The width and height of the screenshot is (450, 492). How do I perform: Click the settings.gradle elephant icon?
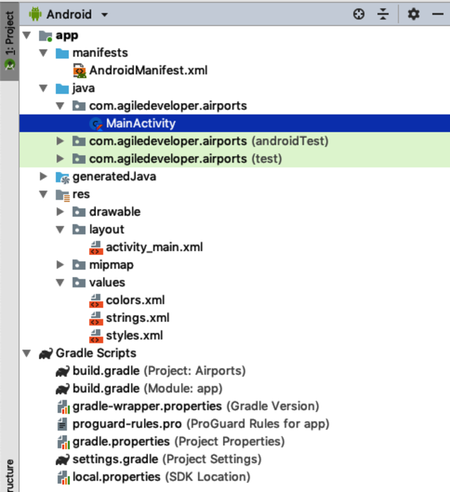pyautogui.click(x=62, y=459)
